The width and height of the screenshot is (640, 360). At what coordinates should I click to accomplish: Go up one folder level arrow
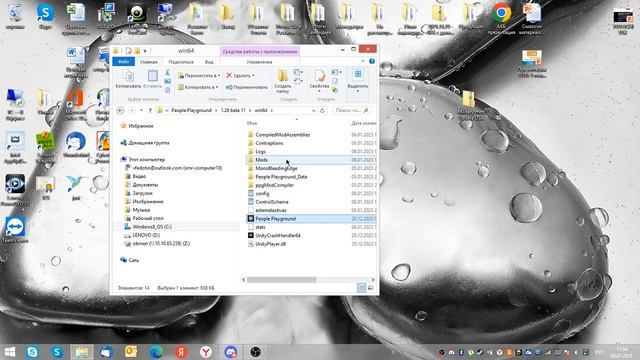pos(150,110)
